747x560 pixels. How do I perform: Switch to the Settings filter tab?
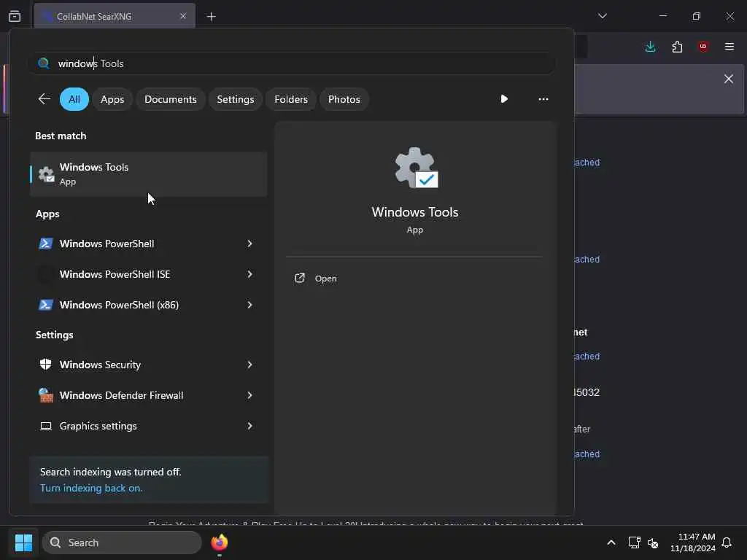pyautogui.click(x=236, y=99)
